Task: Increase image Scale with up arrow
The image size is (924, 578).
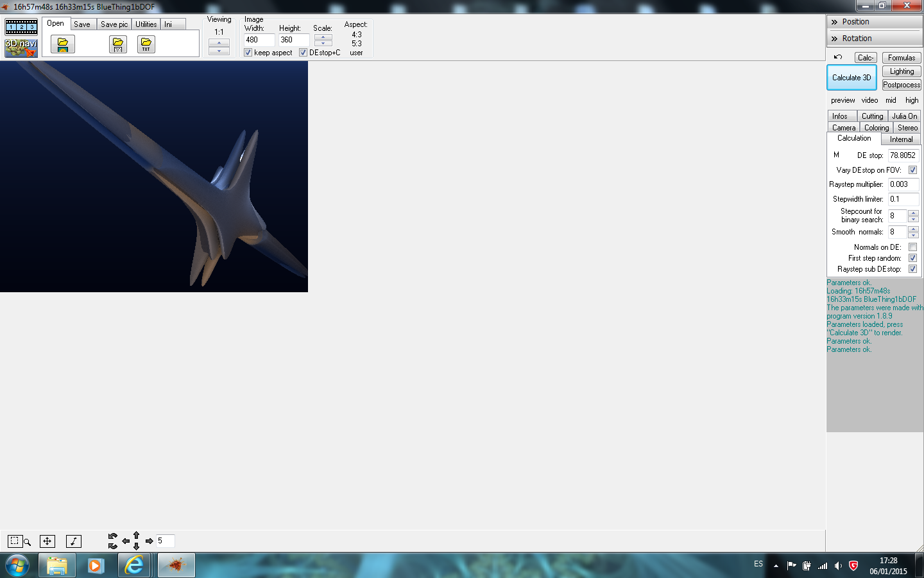Action: (323, 37)
